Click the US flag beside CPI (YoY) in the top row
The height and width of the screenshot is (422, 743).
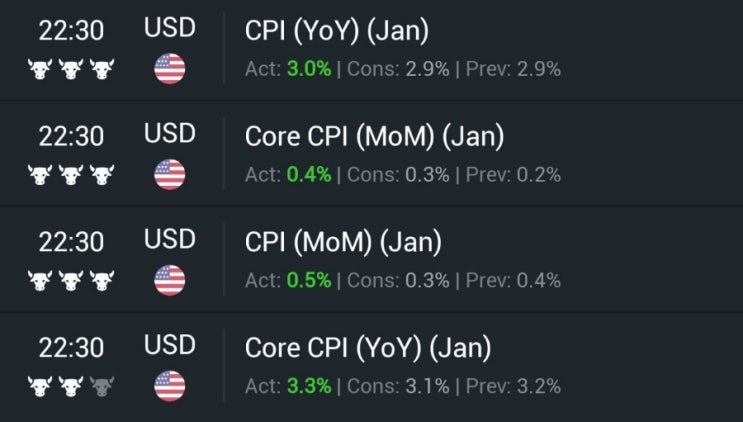click(170, 69)
